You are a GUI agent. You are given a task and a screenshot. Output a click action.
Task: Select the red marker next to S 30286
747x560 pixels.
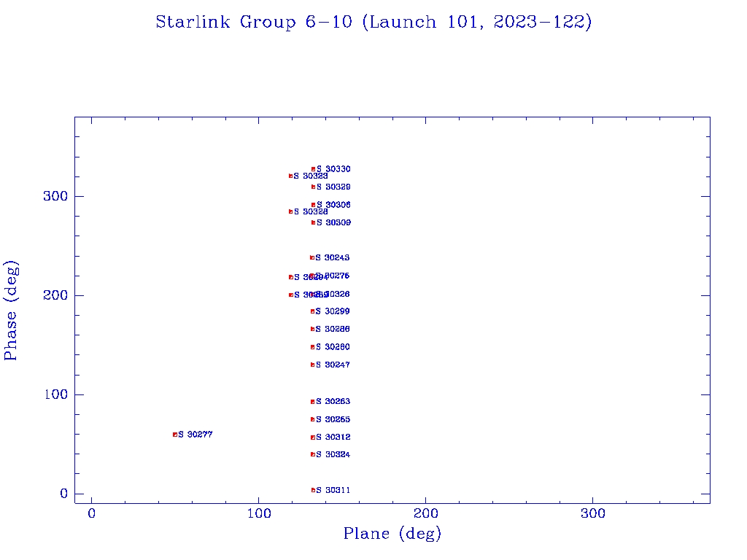coord(313,329)
